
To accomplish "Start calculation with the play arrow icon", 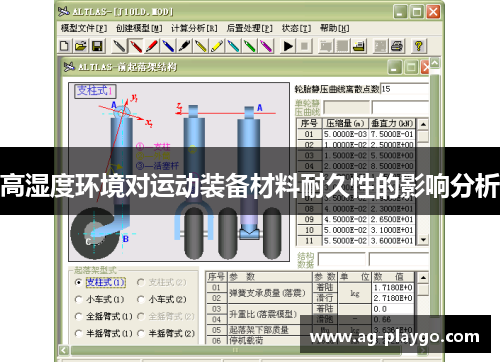I will point(288,46).
